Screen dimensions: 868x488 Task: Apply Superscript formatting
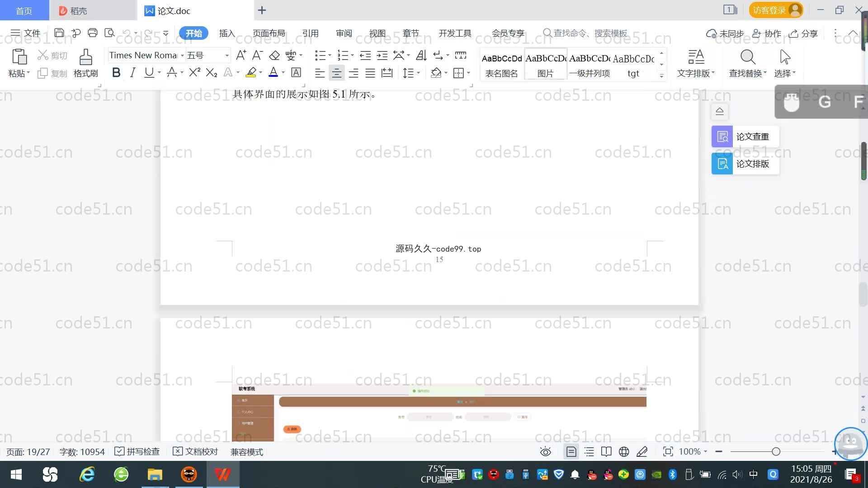pyautogui.click(x=194, y=72)
